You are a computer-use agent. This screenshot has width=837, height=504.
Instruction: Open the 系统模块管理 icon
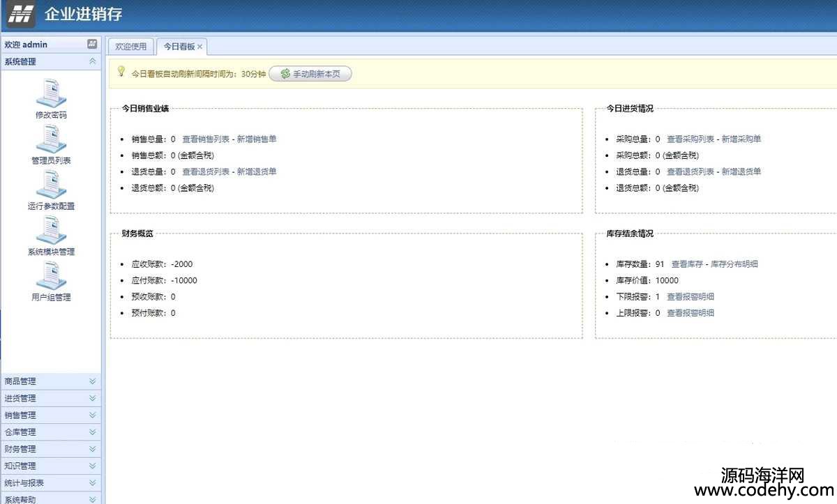point(51,231)
